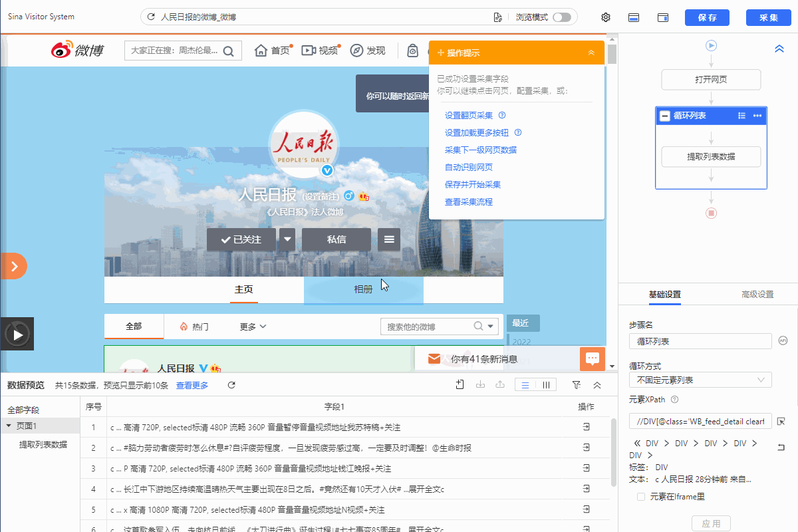Image resolution: width=798 pixels, height=532 pixels.
Task: Click the 采集下一级网页数据 link
Action: (481, 150)
